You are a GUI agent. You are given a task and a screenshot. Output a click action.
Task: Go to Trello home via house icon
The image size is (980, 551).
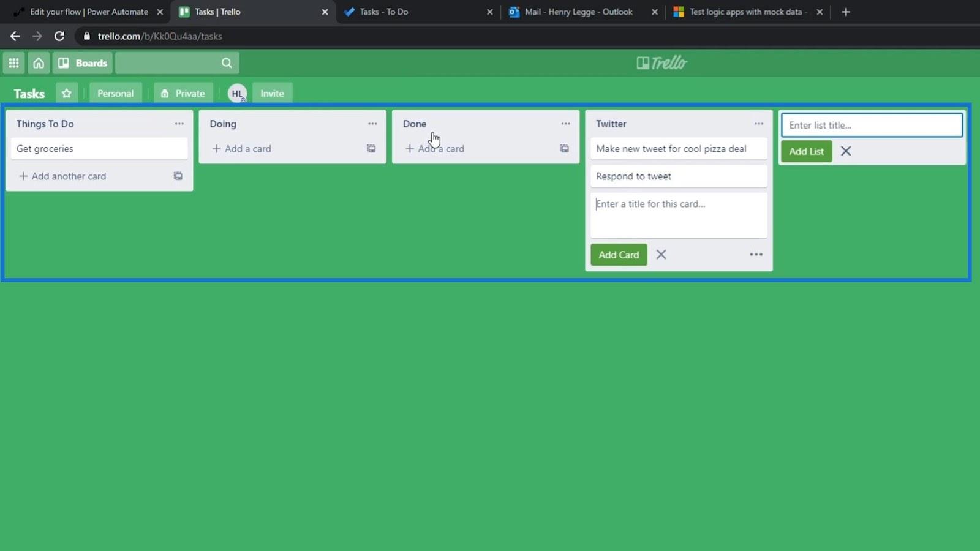tap(39, 63)
